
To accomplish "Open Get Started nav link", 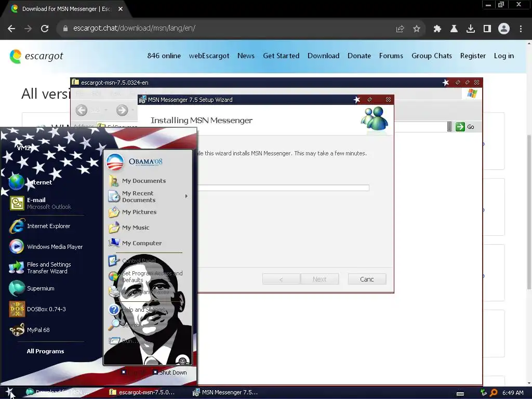I will (281, 56).
